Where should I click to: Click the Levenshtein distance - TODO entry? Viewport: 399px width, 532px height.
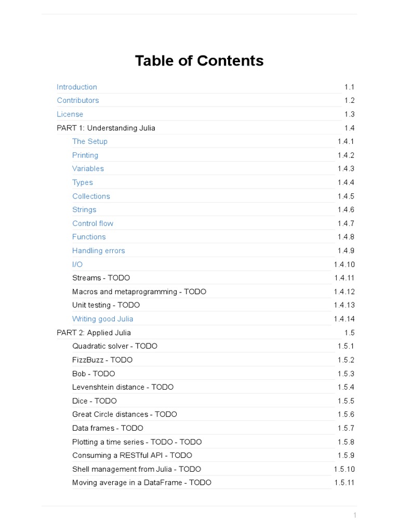[123, 387]
